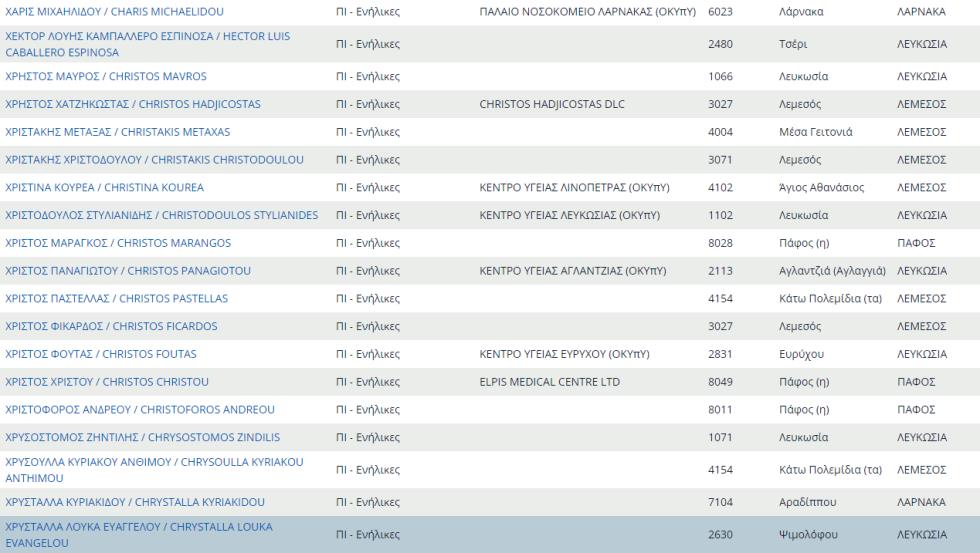Viewport: 980px width, 553px height.
Task: Open the Christos Ficardos entry
Action: coord(111,326)
